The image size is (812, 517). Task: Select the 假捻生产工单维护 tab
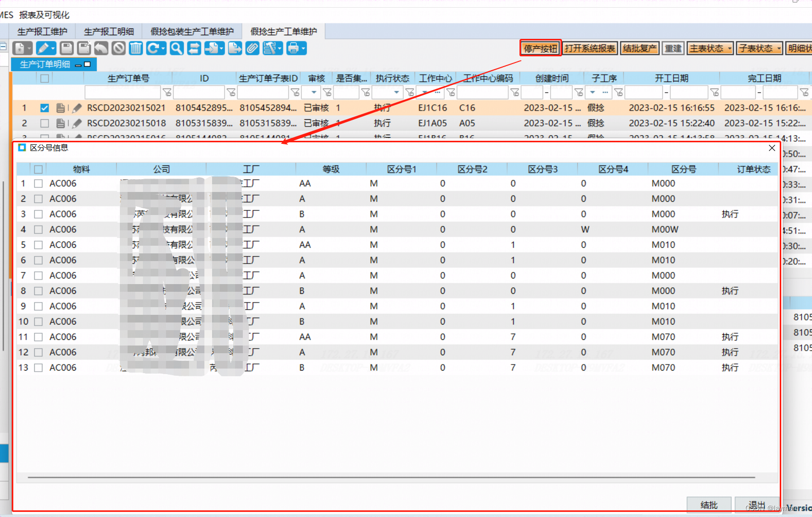(x=284, y=32)
